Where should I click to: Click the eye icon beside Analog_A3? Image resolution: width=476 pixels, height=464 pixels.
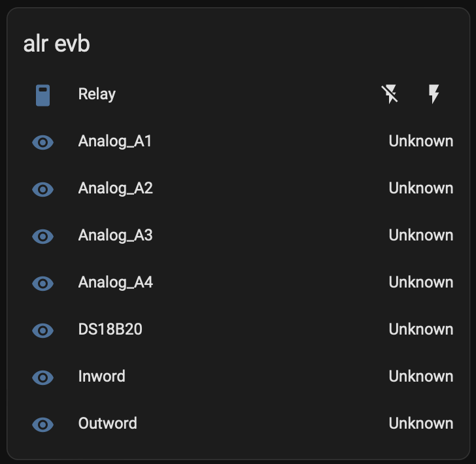pos(42,236)
